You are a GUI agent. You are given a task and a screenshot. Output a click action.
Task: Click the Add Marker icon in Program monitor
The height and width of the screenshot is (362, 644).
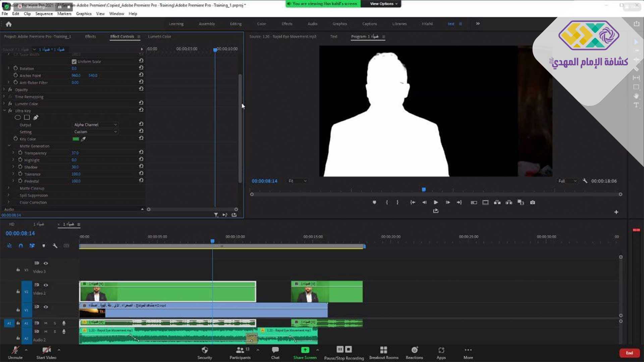click(x=374, y=202)
